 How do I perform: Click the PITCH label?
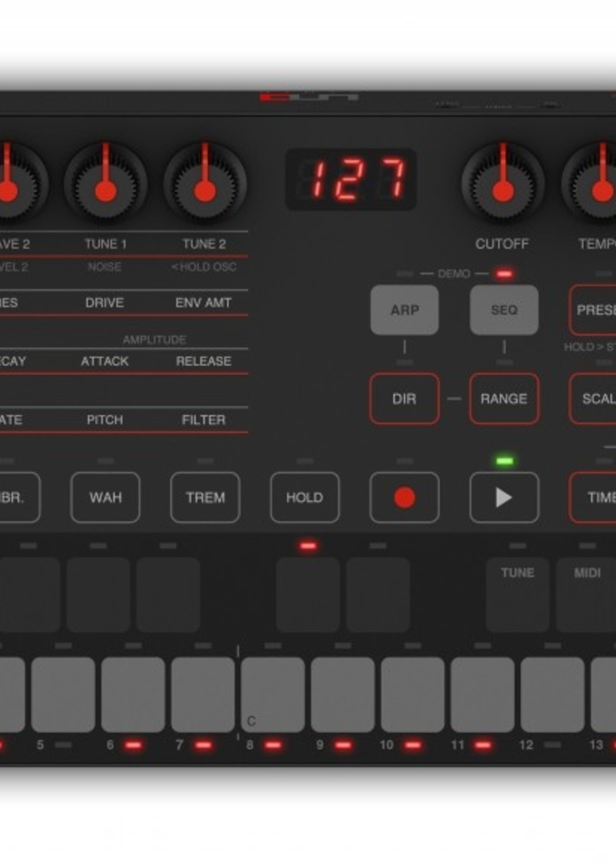[105, 420]
